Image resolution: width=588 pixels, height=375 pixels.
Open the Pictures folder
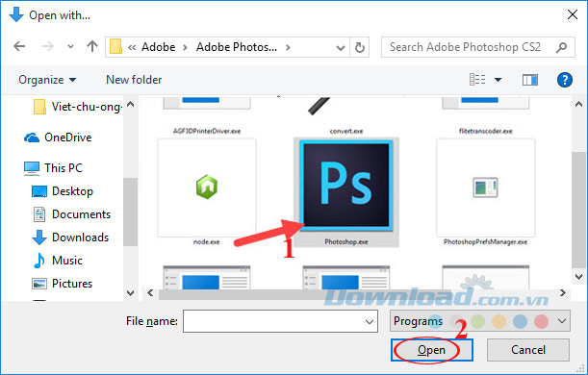coord(62,284)
